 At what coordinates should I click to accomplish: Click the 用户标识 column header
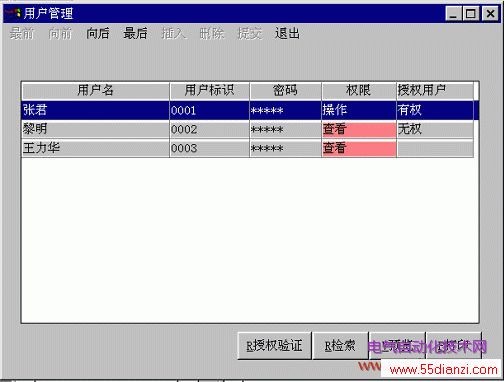[209, 91]
